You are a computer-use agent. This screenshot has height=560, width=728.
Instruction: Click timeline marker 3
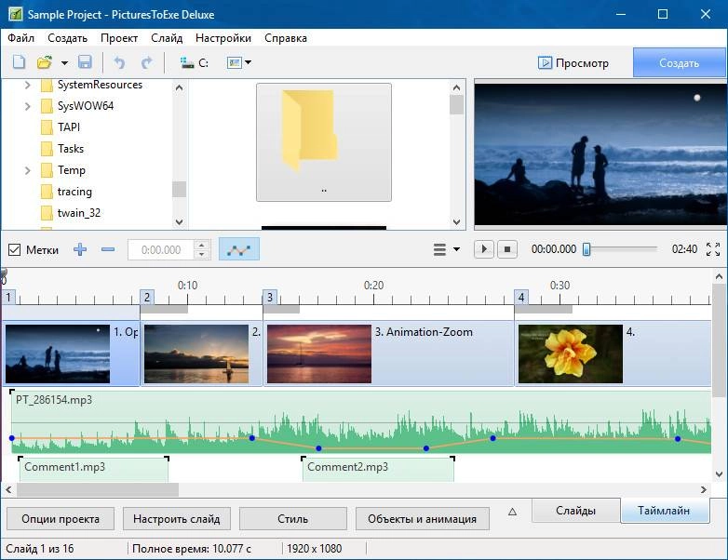click(x=270, y=297)
